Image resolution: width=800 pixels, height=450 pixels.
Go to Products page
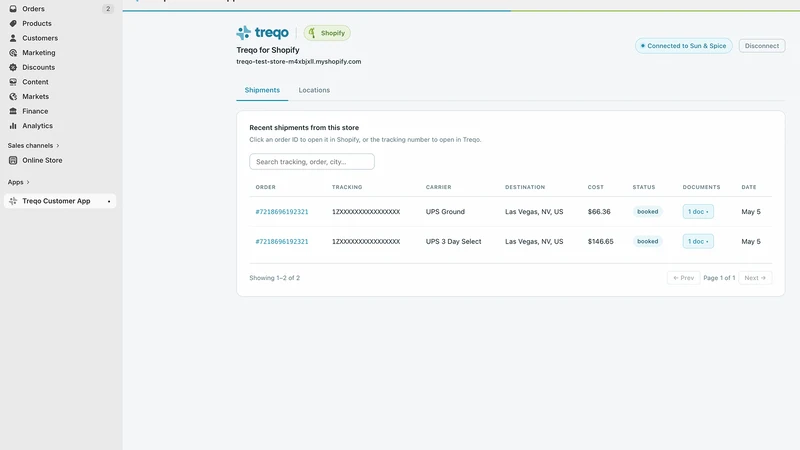point(37,23)
